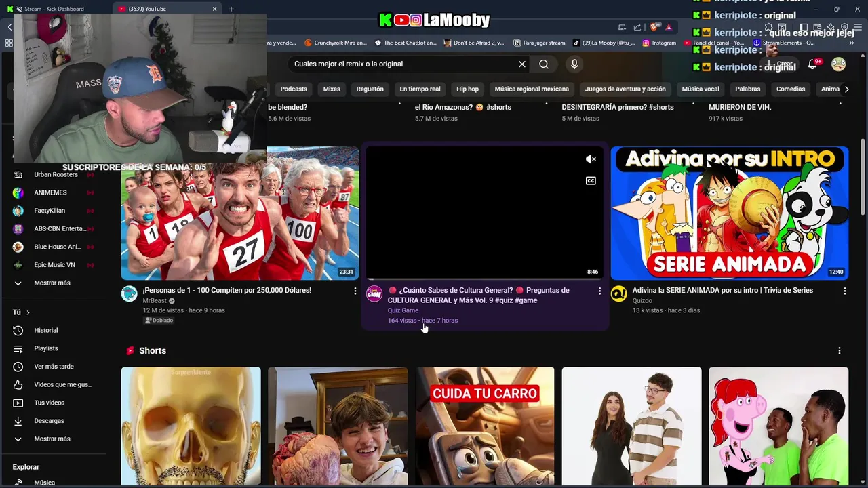Open the ANIMEMES subscription

coord(52,192)
